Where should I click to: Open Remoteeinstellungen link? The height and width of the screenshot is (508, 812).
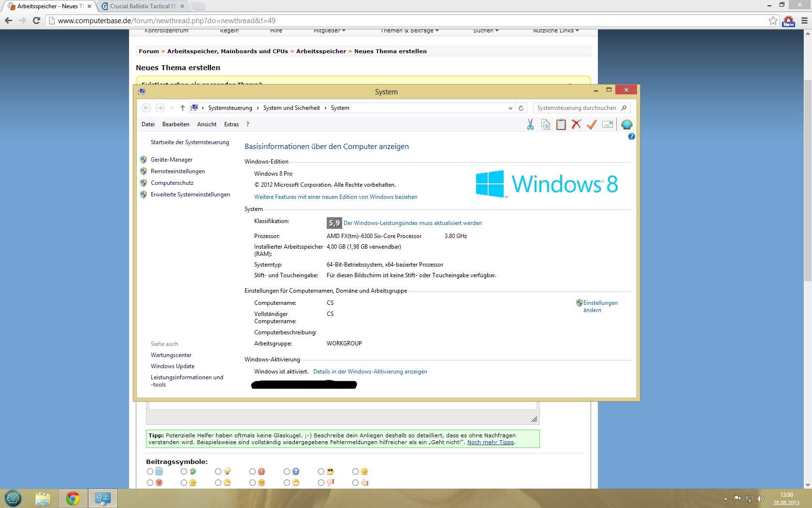click(178, 171)
